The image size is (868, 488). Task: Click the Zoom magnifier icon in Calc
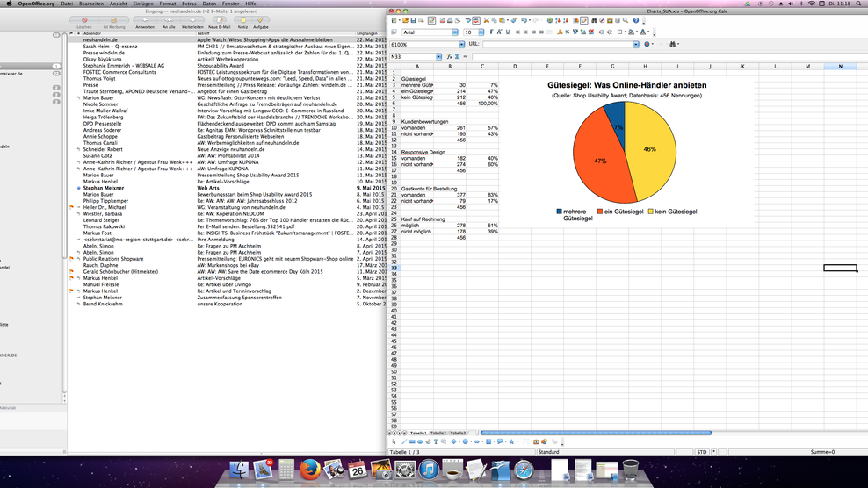click(x=626, y=20)
